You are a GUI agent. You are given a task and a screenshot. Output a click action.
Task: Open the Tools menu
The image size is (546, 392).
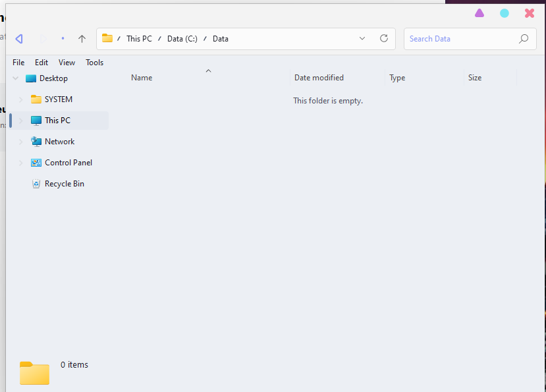tap(94, 63)
